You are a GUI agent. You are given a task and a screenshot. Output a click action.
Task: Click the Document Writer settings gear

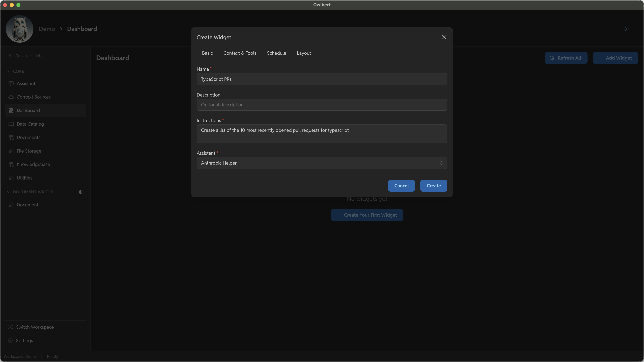(80, 192)
